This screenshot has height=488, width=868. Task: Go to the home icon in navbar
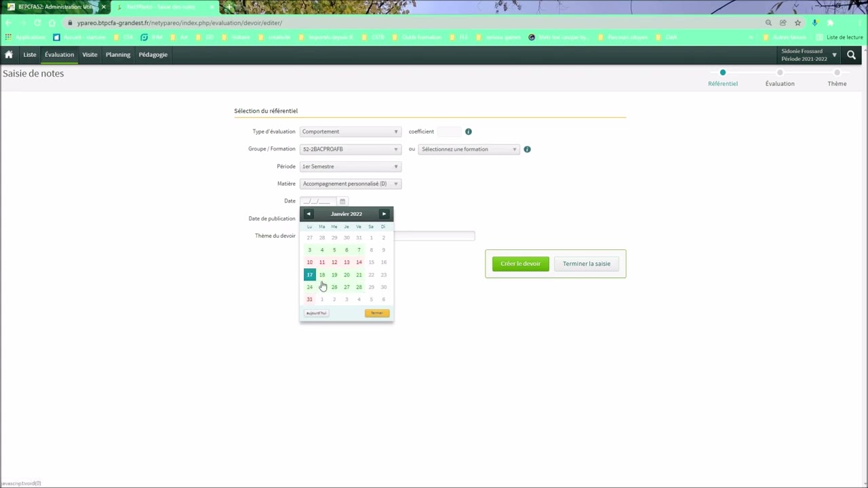click(x=9, y=55)
